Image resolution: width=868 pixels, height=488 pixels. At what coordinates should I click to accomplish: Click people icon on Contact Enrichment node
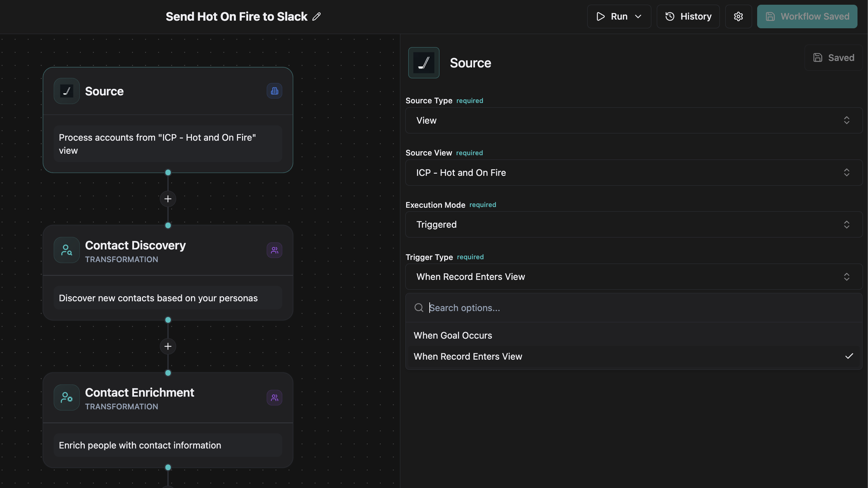tap(274, 398)
